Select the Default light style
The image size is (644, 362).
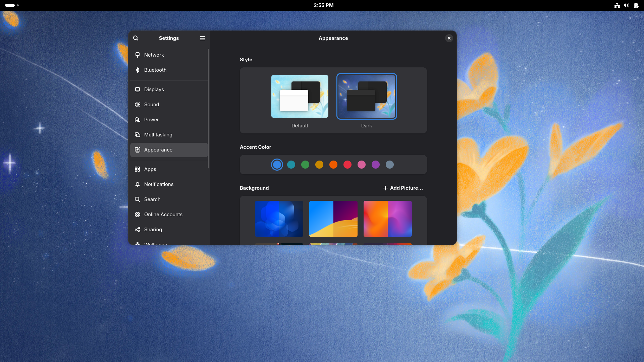click(x=300, y=97)
